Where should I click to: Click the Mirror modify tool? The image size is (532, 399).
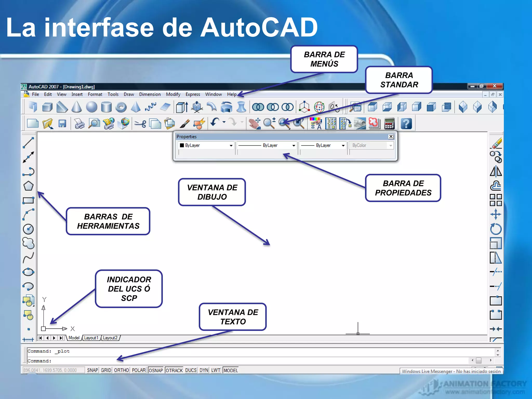496,171
